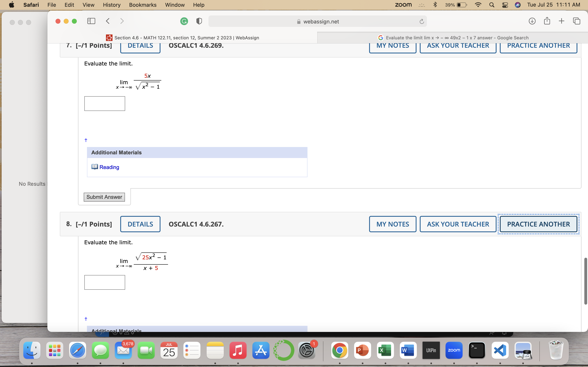The width and height of the screenshot is (588, 367).
Task: Open the privacy shield report icon
Action: 199,21
